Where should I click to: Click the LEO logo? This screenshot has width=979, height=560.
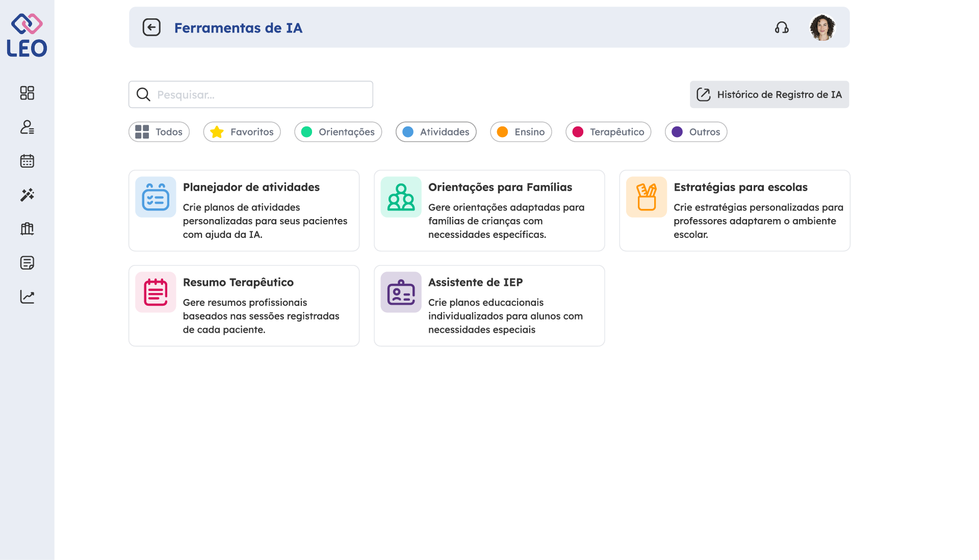27,36
